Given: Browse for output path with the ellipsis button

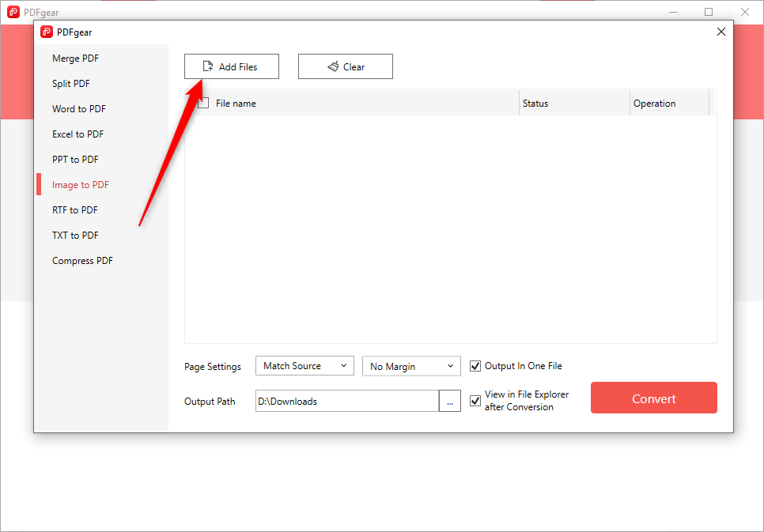Looking at the screenshot, I should click(x=450, y=401).
